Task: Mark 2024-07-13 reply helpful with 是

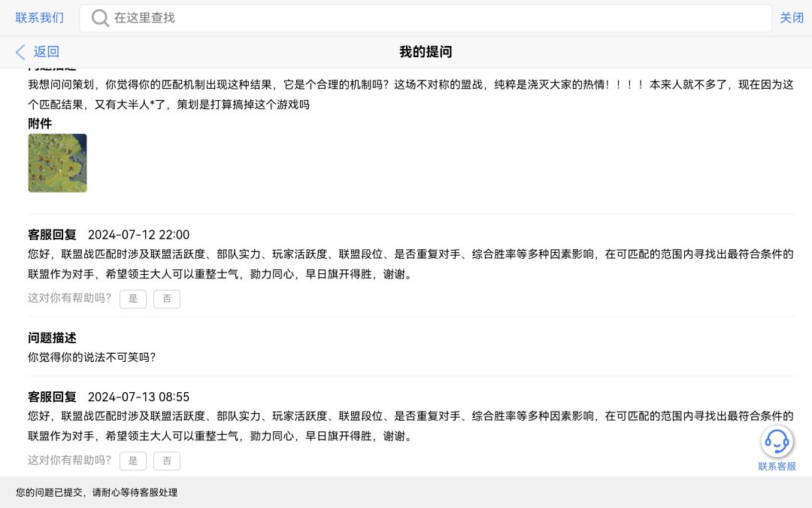Action: point(133,461)
